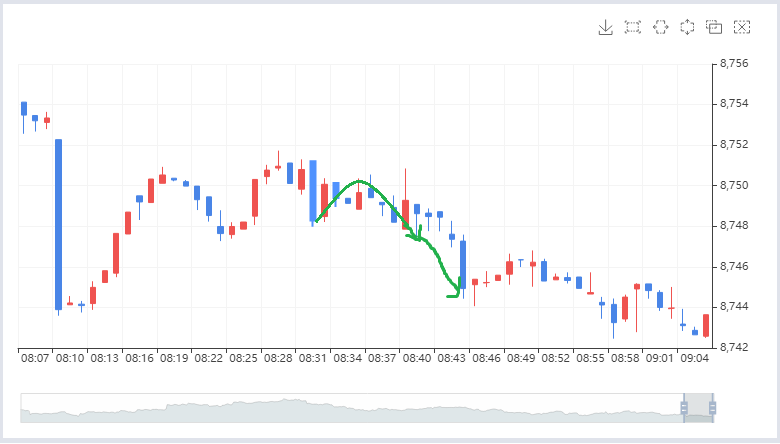Activate the rectangle brush selection tool
The image size is (780, 444).
point(633,27)
